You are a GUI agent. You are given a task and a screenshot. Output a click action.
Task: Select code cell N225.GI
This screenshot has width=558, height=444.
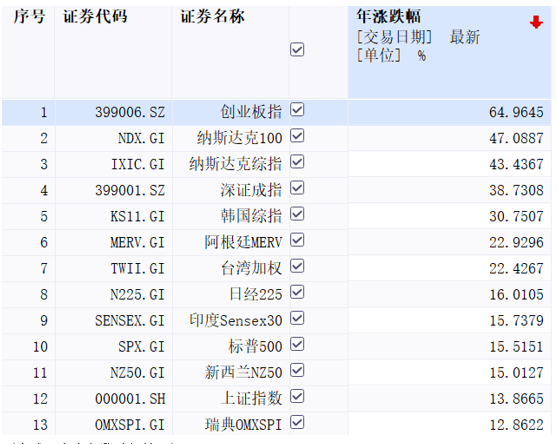tap(138, 295)
